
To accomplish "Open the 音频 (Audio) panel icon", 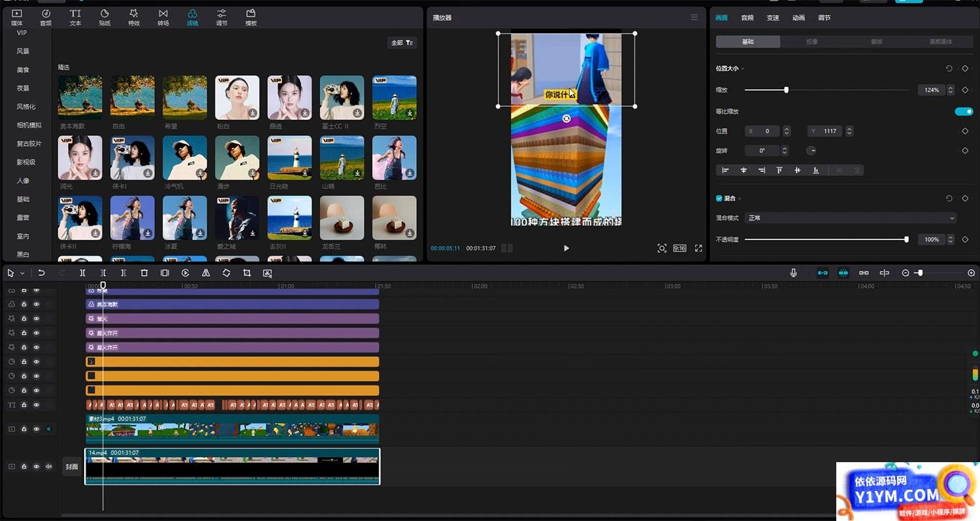I will pos(46,17).
